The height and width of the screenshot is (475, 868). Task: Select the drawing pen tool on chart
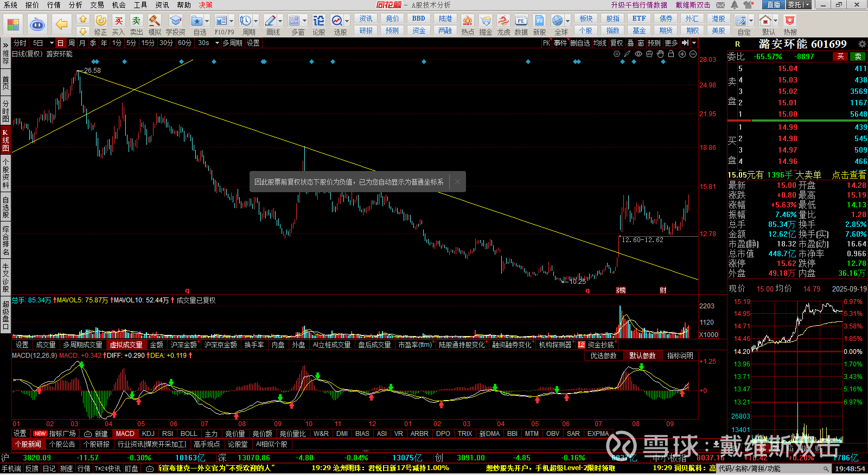[627, 54]
